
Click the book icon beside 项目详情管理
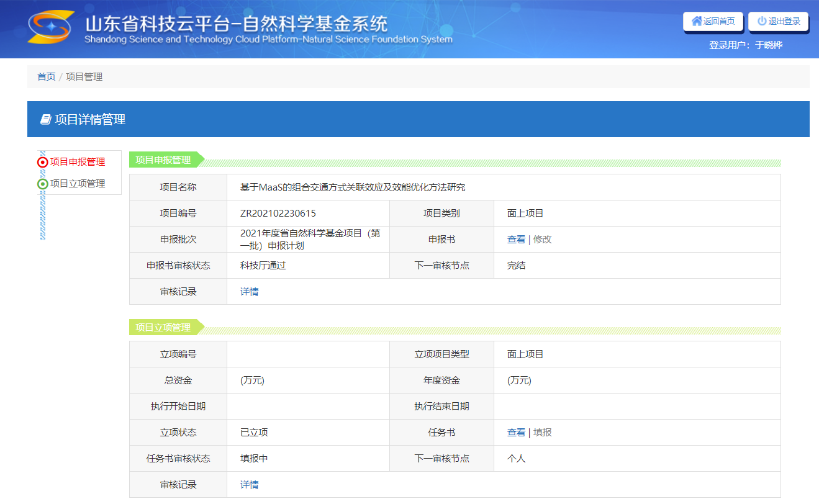coord(45,119)
